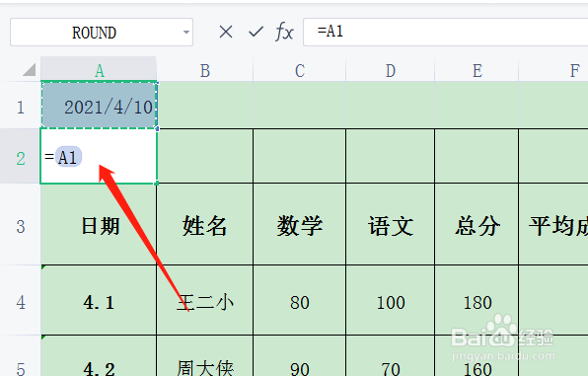The height and width of the screenshot is (376, 588).
Task: Click empty cell D2
Action: point(391,156)
